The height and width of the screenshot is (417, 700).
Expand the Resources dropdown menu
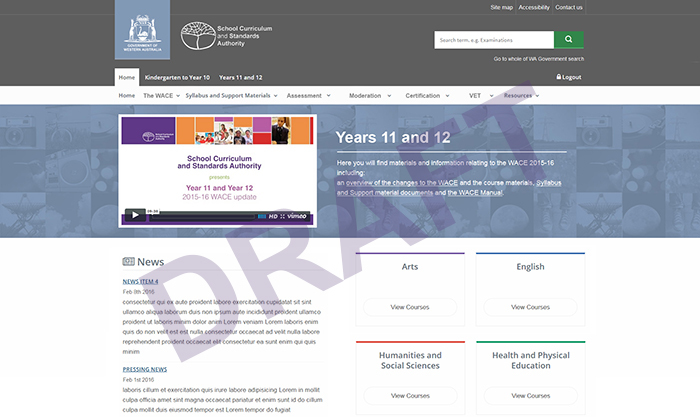point(521,96)
